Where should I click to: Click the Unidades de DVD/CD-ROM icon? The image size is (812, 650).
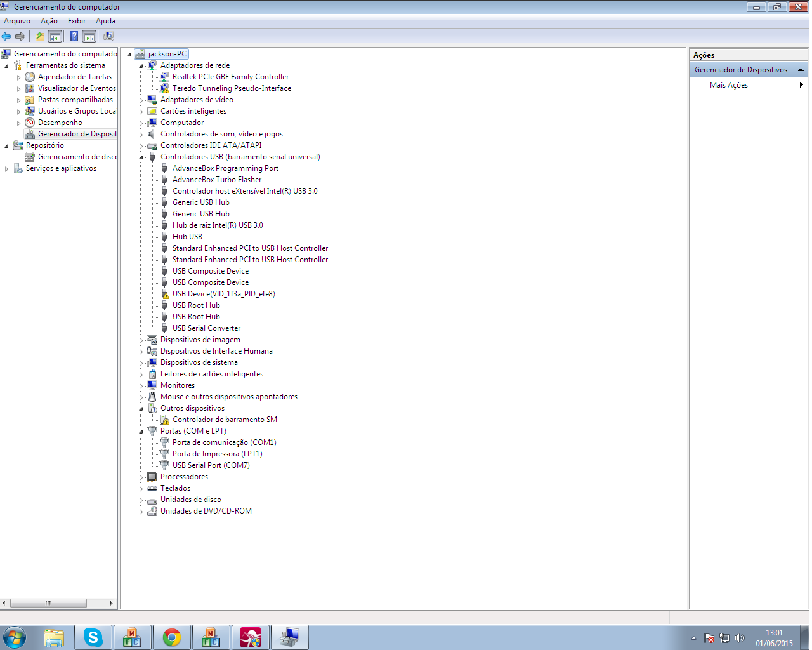point(152,511)
